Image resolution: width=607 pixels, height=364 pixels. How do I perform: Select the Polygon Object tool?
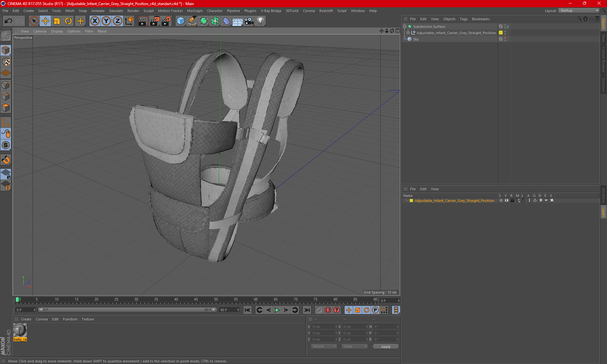(x=6, y=108)
